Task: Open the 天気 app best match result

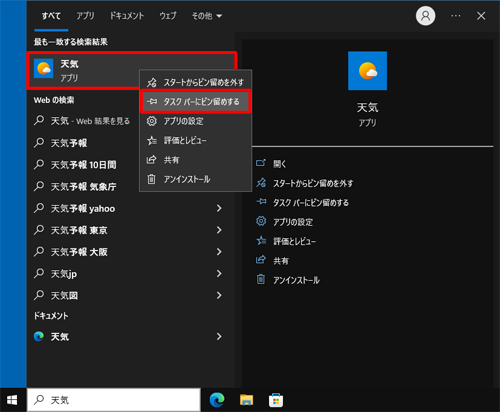Action: (x=132, y=70)
